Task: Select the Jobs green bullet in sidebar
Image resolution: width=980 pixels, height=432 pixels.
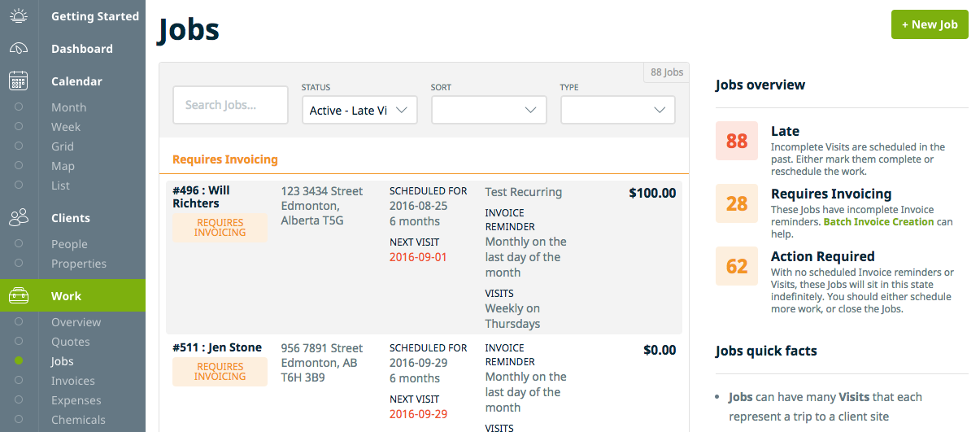Action: [x=19, y=361]
